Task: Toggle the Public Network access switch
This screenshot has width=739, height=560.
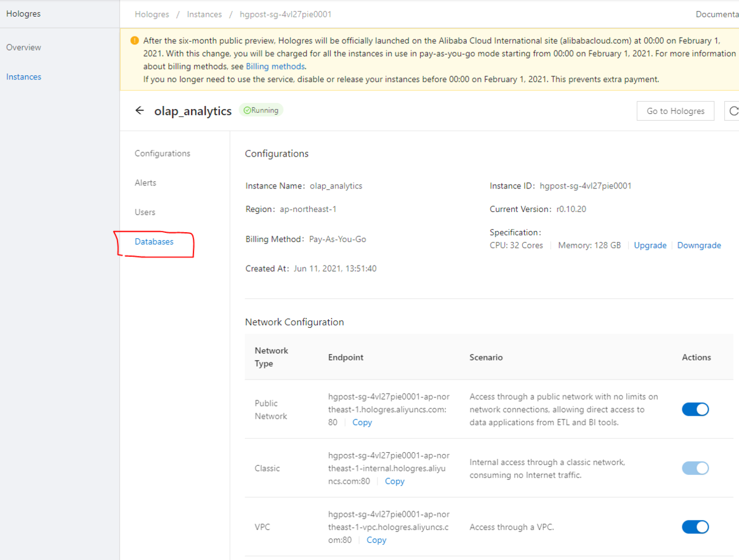Action: click(x=695, y=409)
